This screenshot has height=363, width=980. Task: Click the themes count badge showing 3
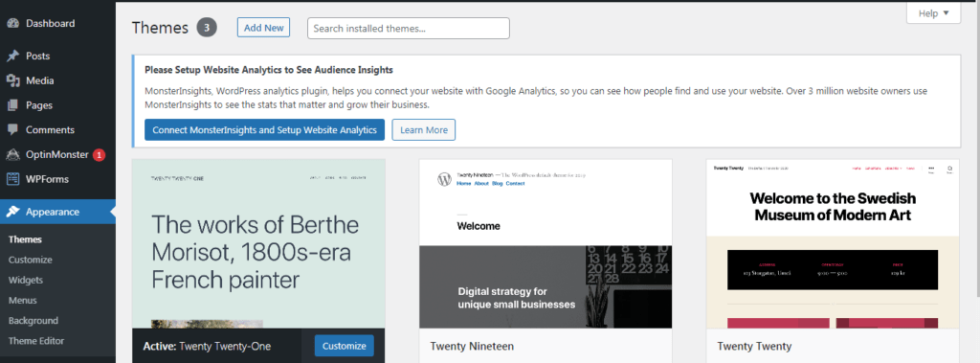[207, 28]
